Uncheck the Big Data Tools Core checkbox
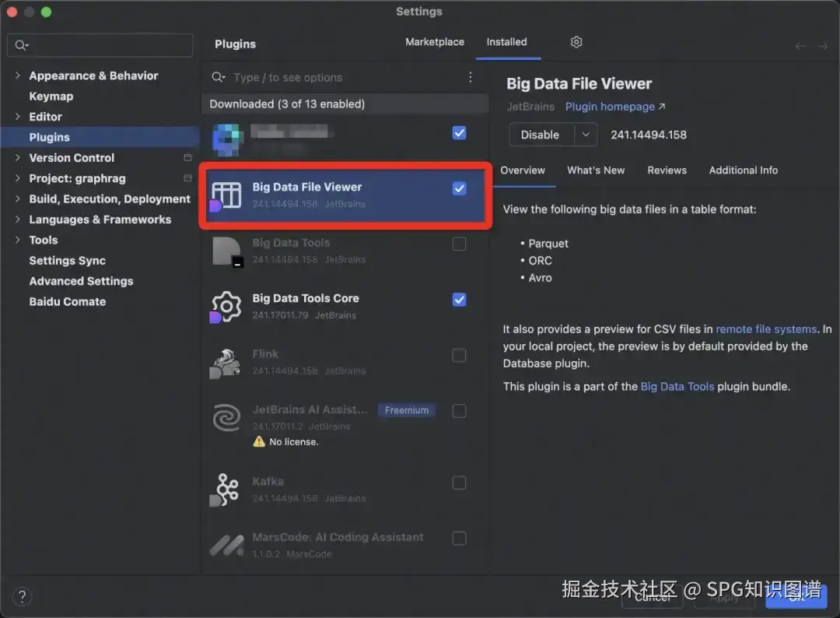Screen dimensions: 840x618 (x=459, y=300)
